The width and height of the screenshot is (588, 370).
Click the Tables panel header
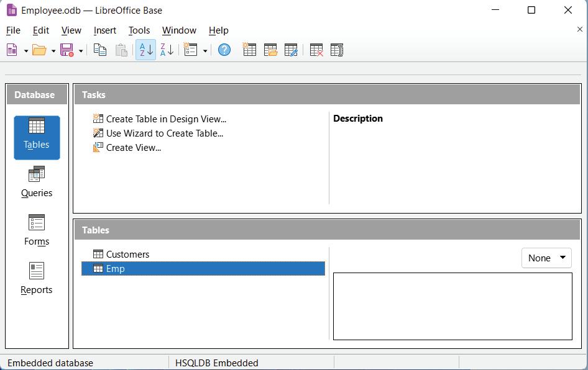pos(328,230)
